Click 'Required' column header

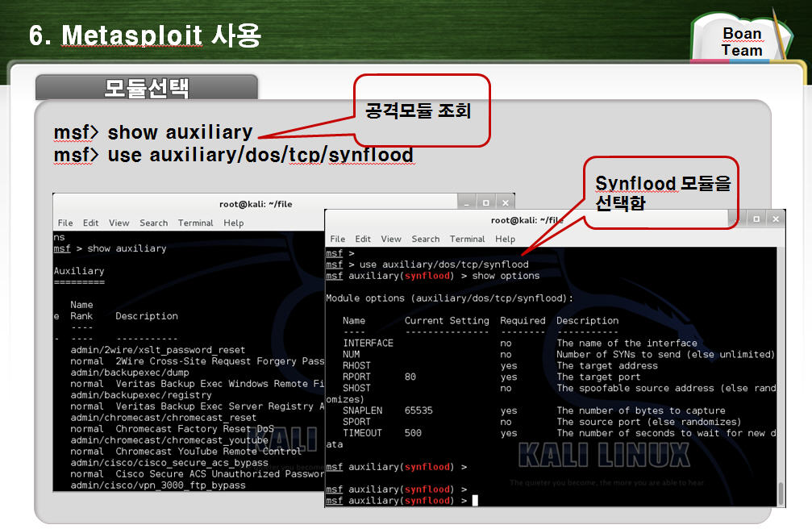pos(523,321)
